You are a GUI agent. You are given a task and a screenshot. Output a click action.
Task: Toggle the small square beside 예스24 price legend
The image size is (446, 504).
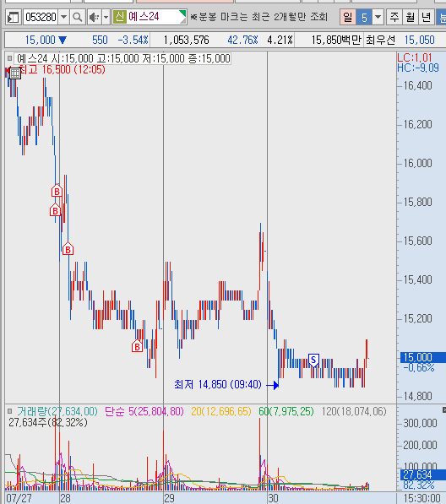[9, 58]
